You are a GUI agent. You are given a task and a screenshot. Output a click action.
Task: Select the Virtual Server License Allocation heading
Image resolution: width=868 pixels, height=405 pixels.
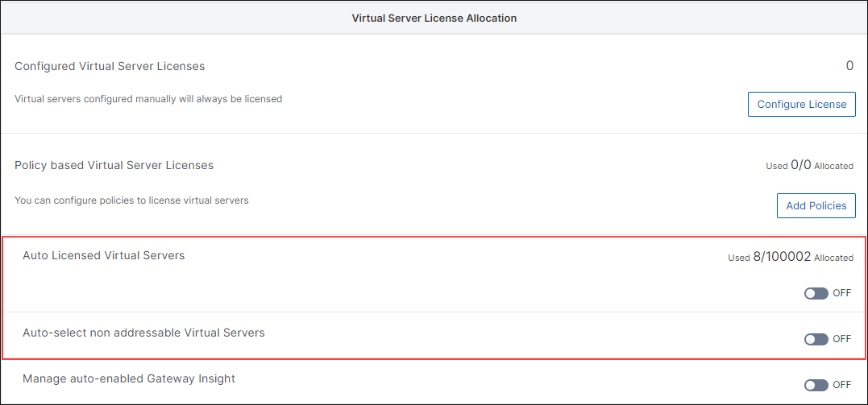(x=434, y=19)
